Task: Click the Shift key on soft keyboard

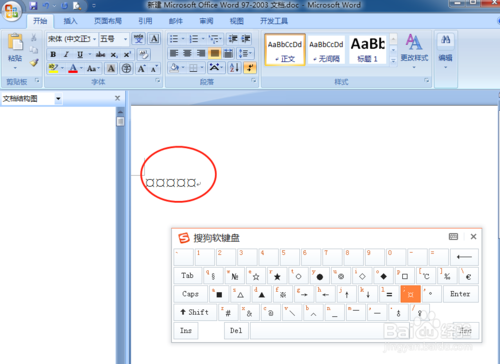Action: (x=195, y=312)
